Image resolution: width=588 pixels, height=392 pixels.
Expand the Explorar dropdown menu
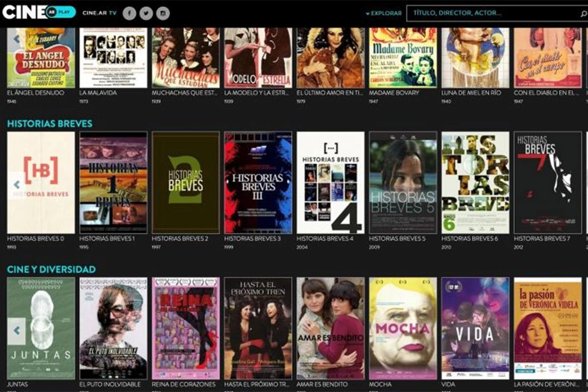tap(384, 13)
